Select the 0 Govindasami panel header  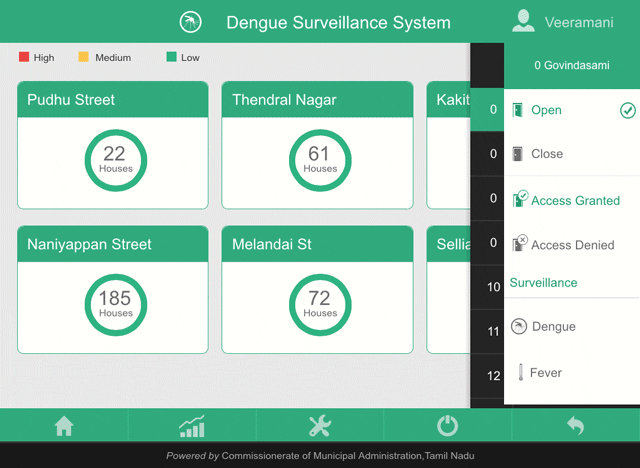[x=571, y=65]
